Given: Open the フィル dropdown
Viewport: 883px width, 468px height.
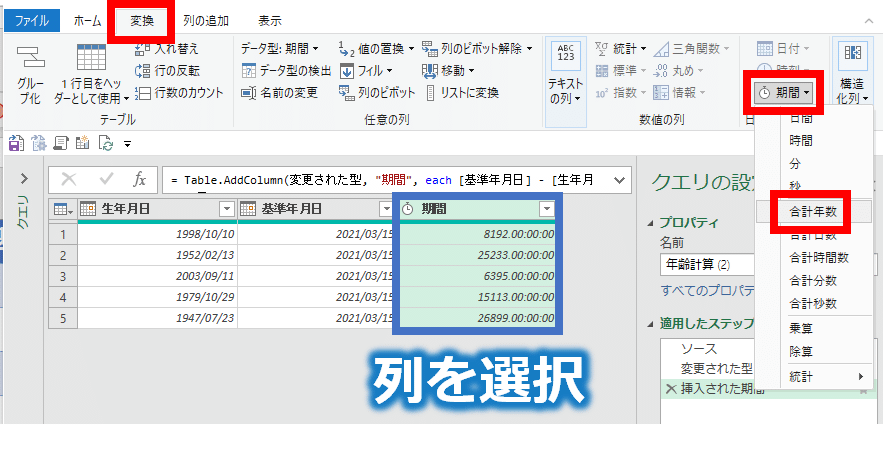Looking at the screenshot, I should point(366,70).
